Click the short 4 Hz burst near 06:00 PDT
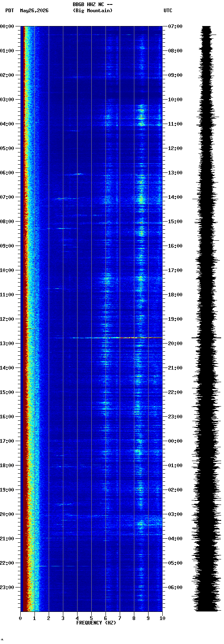 (78, 174)
